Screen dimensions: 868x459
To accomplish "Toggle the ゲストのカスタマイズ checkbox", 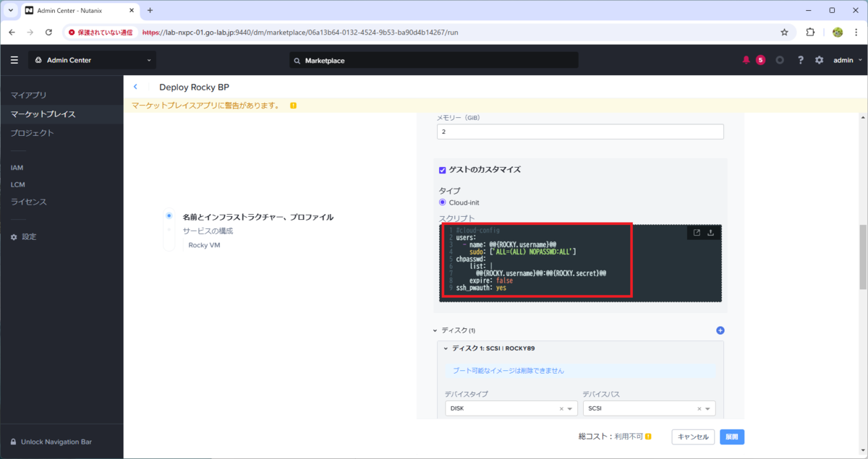I will (x=443, y=170).
